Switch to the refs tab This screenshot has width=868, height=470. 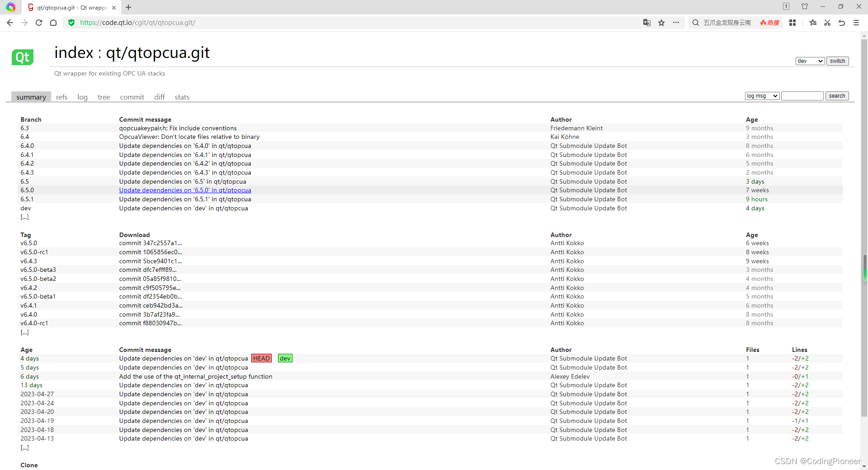click(61, 97)
